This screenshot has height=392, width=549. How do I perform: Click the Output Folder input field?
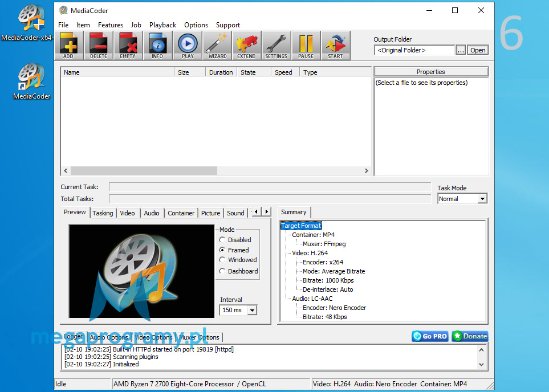[414, 50]
